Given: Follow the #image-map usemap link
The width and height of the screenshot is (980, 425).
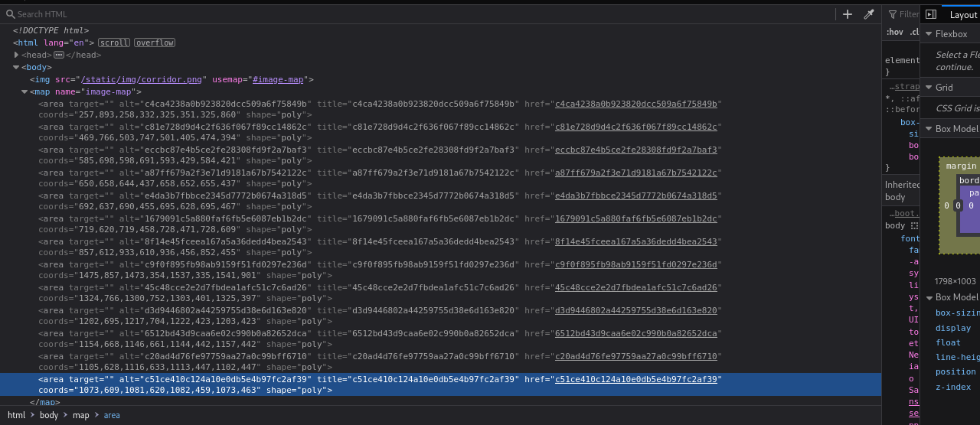Looking at the screenshot, I should click(278, 80).
